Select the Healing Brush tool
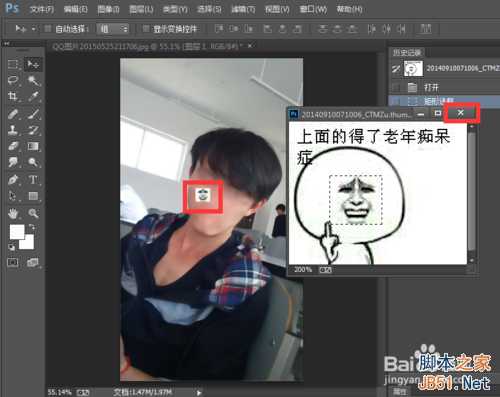Screen dimensions: 500x397 pos(13,114)
